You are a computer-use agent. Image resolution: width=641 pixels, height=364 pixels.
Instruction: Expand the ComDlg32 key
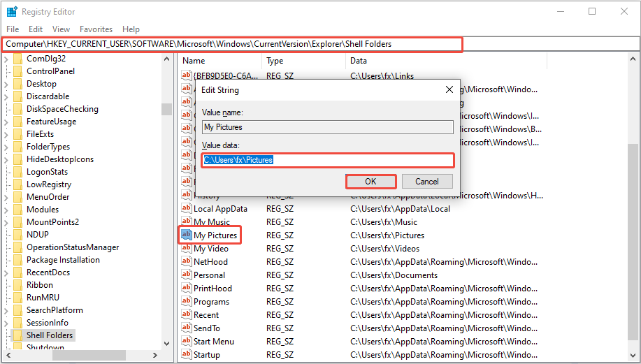(x=6, y=59)
